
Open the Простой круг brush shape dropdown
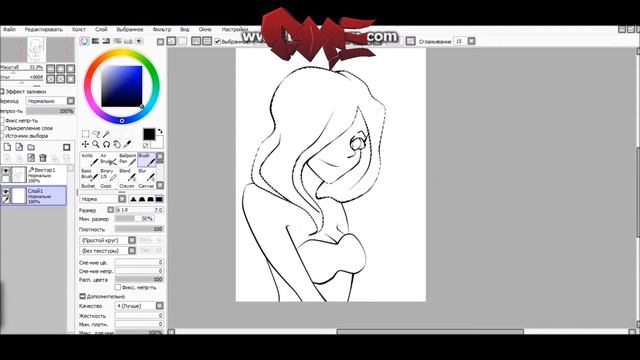click(x=132, y=240)
